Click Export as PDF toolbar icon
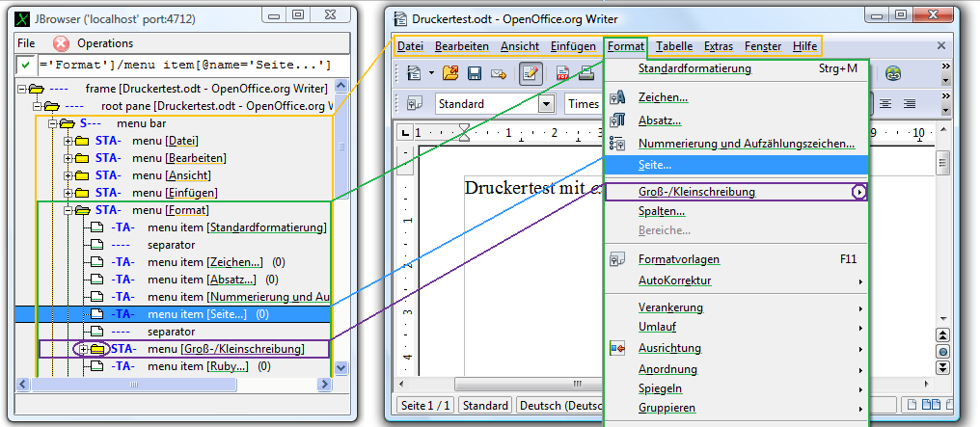Viewport: 980px width, 427px height. coord(562,73)
